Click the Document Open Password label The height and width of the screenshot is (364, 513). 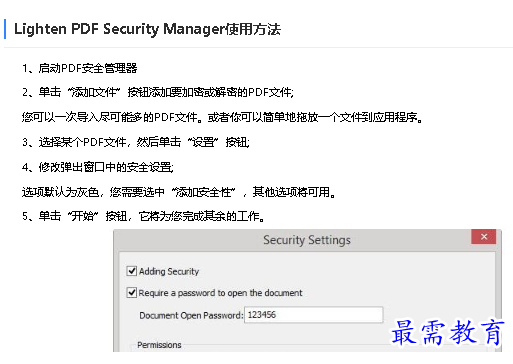point(191,315)
